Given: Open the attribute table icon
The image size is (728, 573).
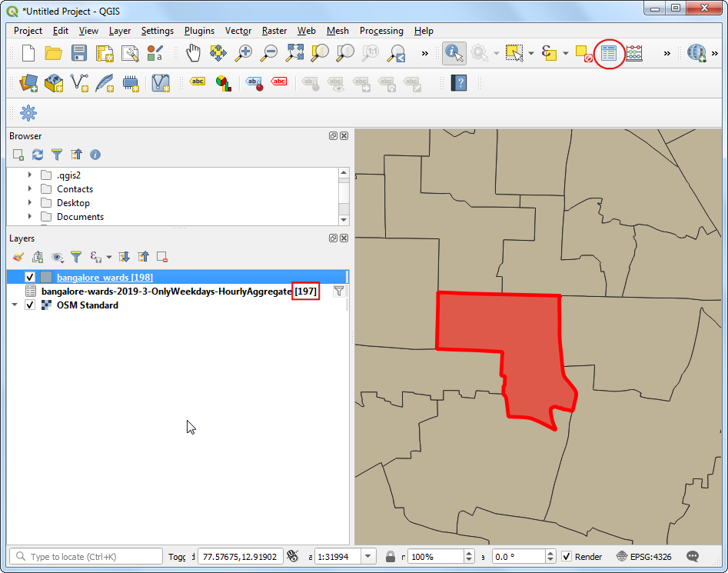Looking at the screenshot, I should (x=609, y=53).
